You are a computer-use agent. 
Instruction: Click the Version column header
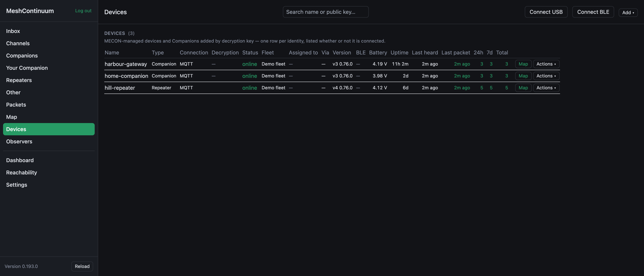pyautogui.click(x=342, y=53)
